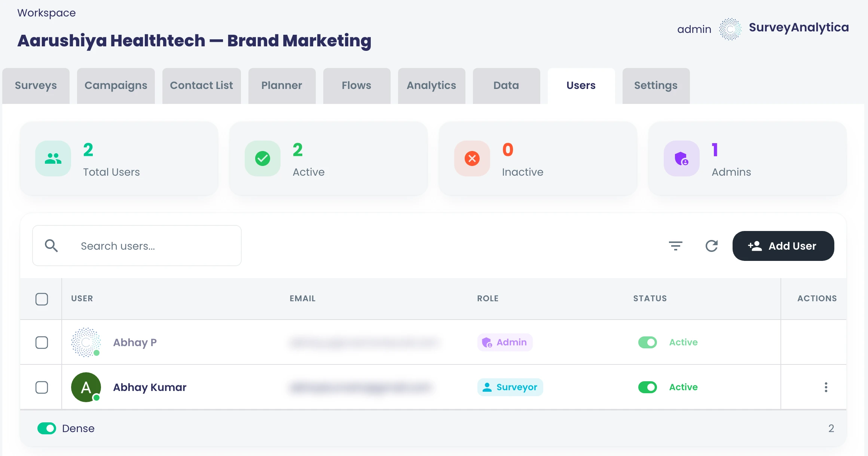Click Abhay Kumar's green avatar

(x=86, y=387)
